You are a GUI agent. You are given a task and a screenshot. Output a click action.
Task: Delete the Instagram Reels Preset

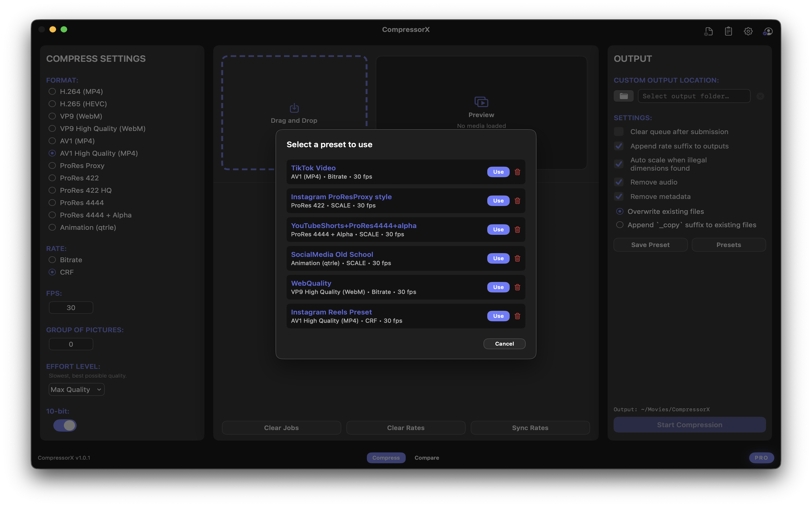pyautogui.click(x=517, y=316)
